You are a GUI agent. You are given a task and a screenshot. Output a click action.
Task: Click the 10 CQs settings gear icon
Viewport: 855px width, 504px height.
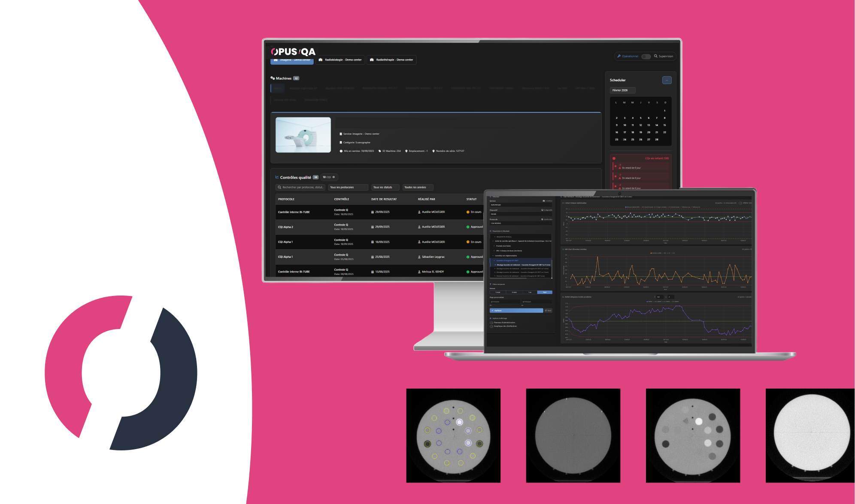tap(334, 177)
